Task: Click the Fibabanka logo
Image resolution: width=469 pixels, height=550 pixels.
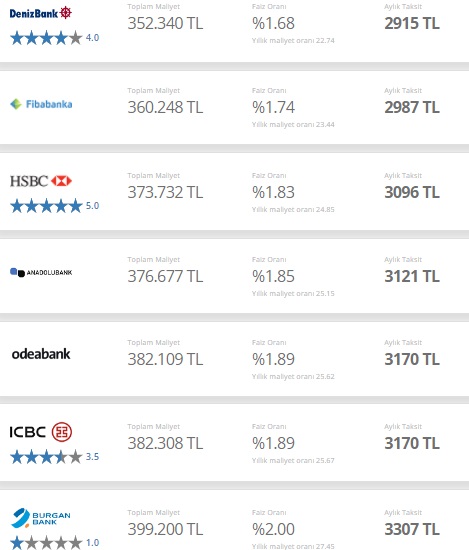Action: tap(41, 104)
